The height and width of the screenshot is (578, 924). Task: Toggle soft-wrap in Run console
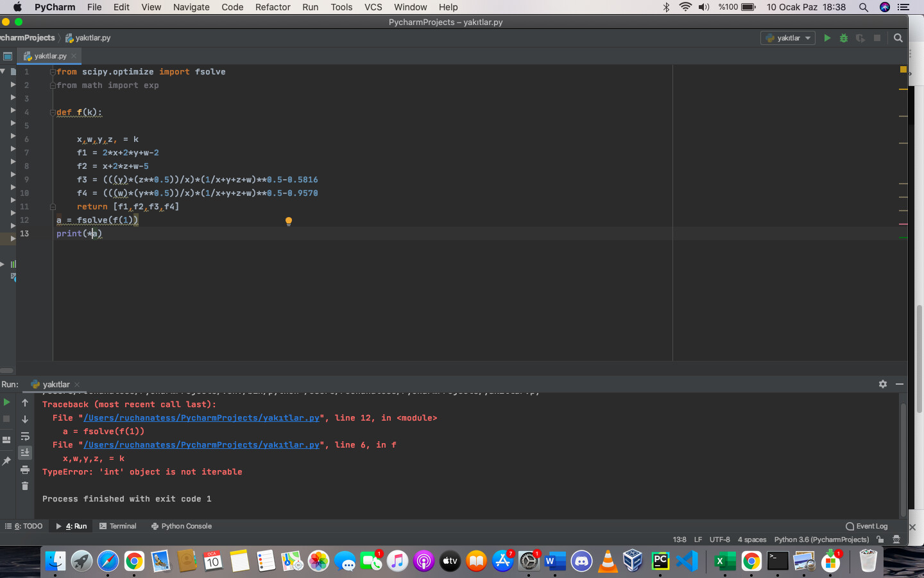25,436
